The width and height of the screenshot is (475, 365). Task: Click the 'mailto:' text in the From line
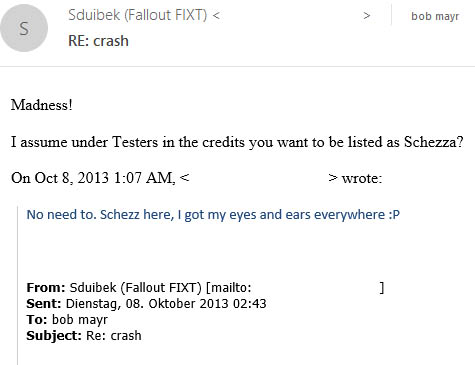pos(231,287)
